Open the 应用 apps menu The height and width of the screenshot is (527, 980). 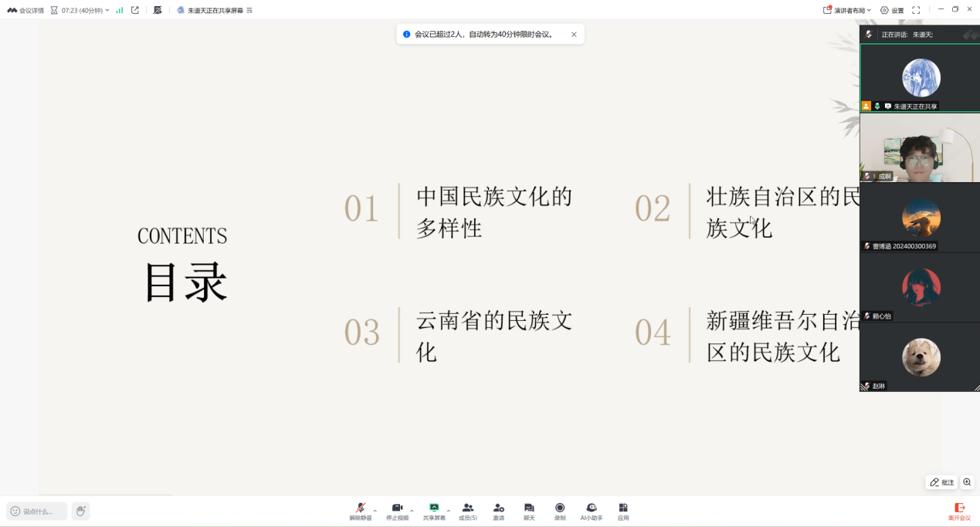tap(623, 512)
